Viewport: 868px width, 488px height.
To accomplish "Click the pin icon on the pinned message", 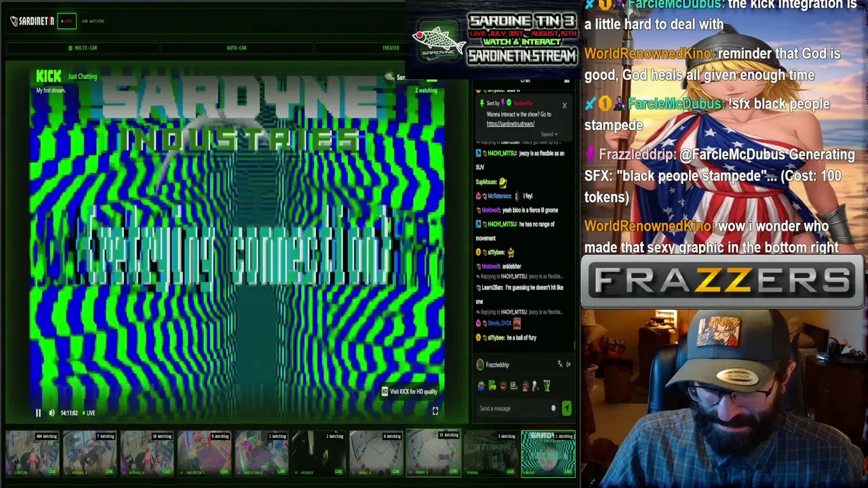I will coord(481,103).
